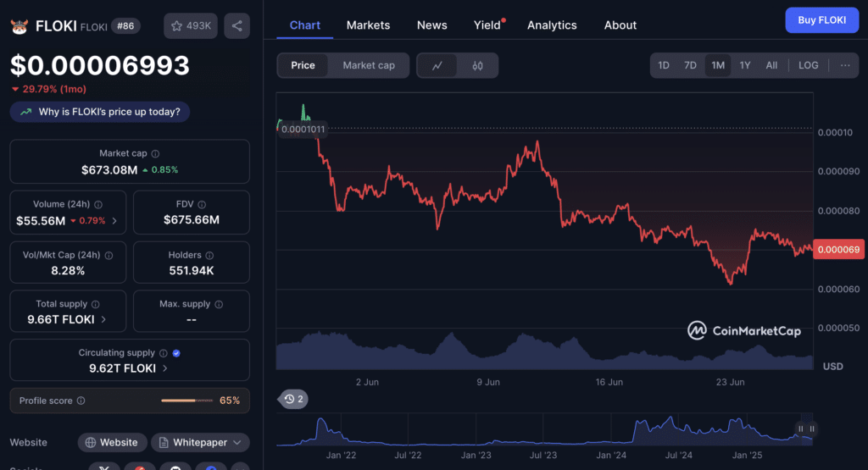Open the News tab
Viewport: 868px width, 470px height.
(x=431, y=25)
